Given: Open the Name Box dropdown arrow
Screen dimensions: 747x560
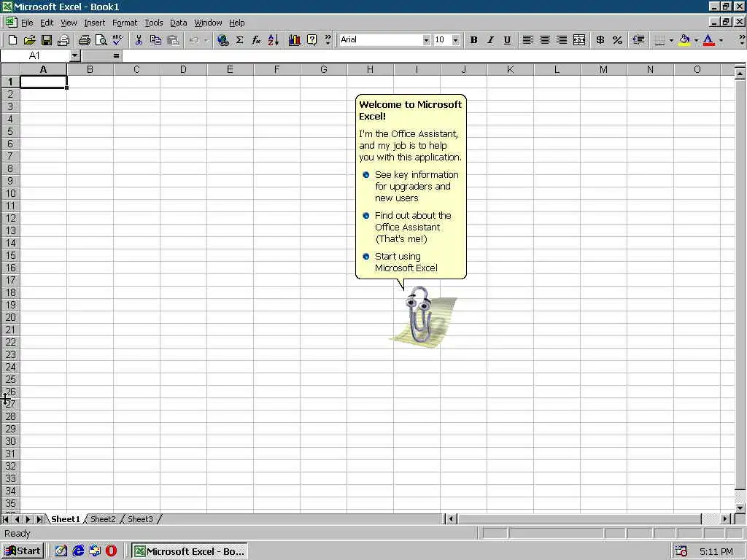Looking at the screenshot, I should point(75,55).
